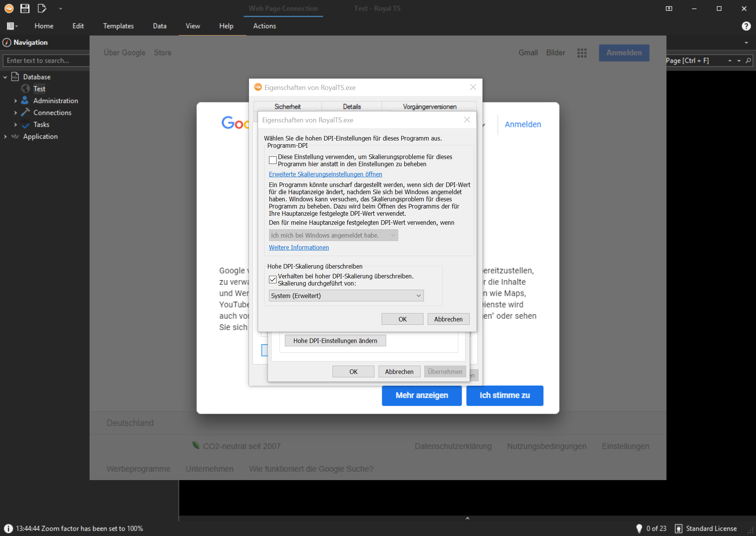Click the Standard License icon in the status bar
This screenshot has width=756, height=536.
coord(679,528)
